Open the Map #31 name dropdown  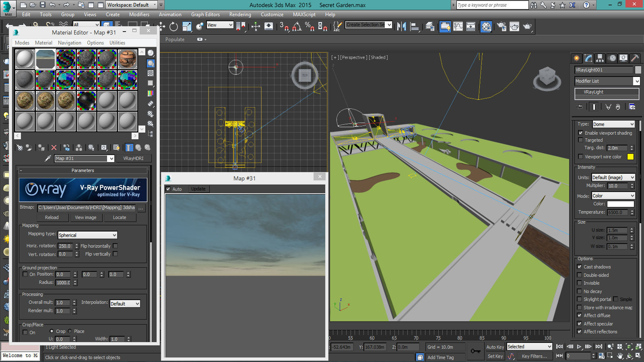coord(85,158)
